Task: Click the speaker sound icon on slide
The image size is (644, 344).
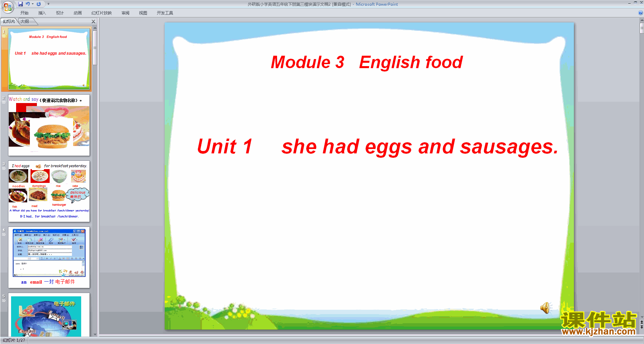Action: pyautogui.click(x=546, y=307)
